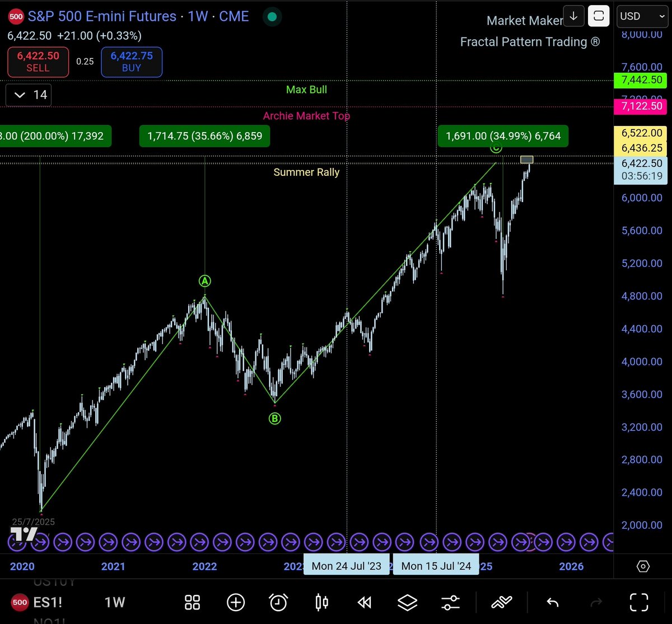This screenshot has height=624, width=672.
Task: Tap the plus (add) circle icon
Action: point(236,602)
